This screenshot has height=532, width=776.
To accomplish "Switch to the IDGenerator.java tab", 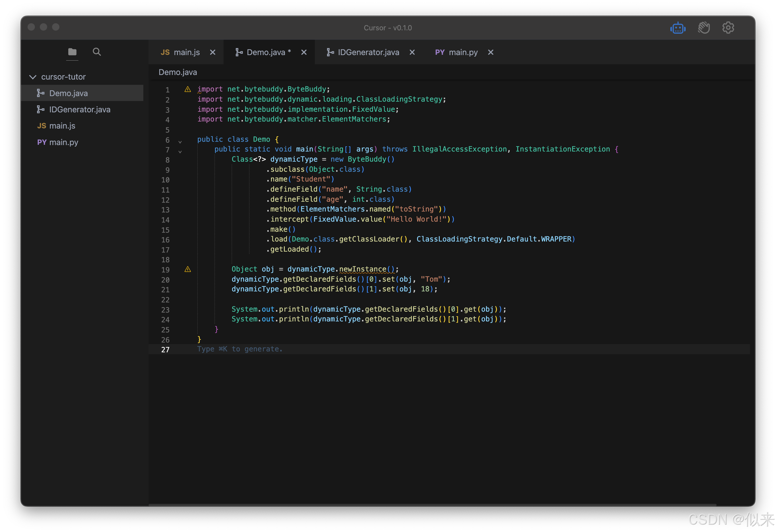I will point(368,52).
